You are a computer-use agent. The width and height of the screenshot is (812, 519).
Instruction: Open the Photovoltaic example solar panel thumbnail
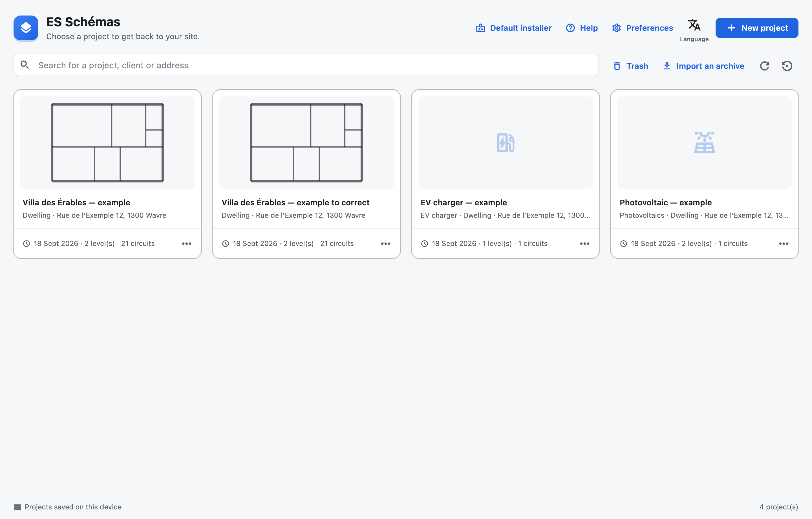pos(704,143)
